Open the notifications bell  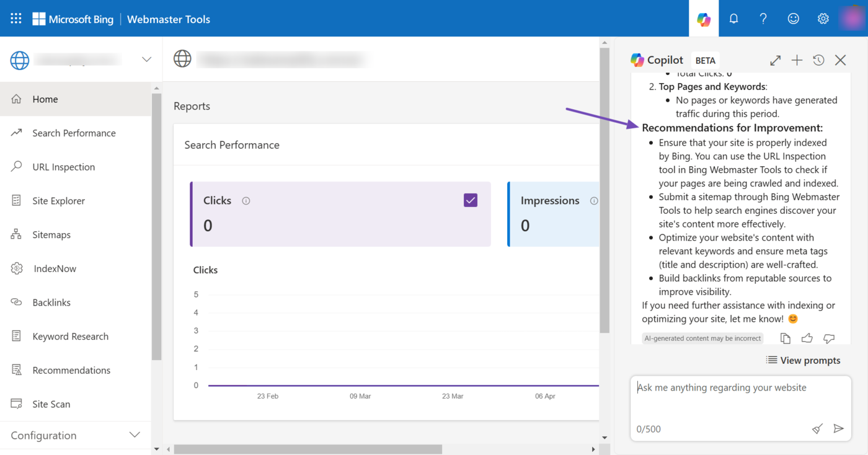[733, 19]
